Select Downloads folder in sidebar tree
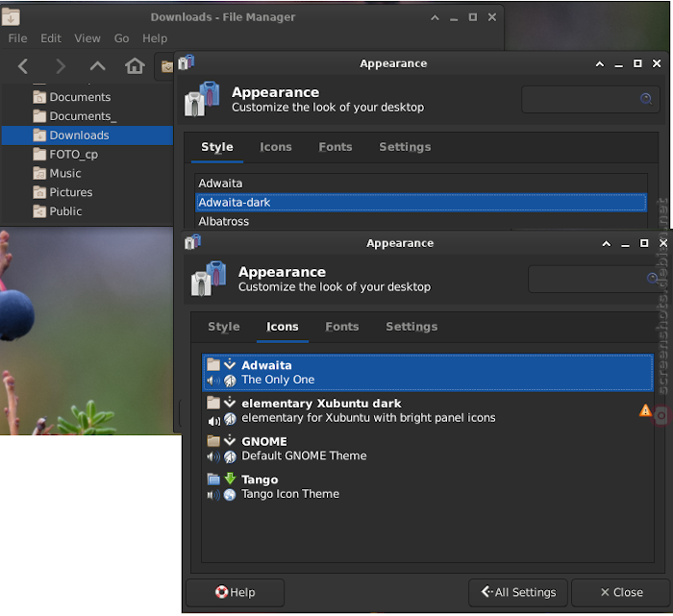Viewport: 673px width, 616px height. point(87,136)
